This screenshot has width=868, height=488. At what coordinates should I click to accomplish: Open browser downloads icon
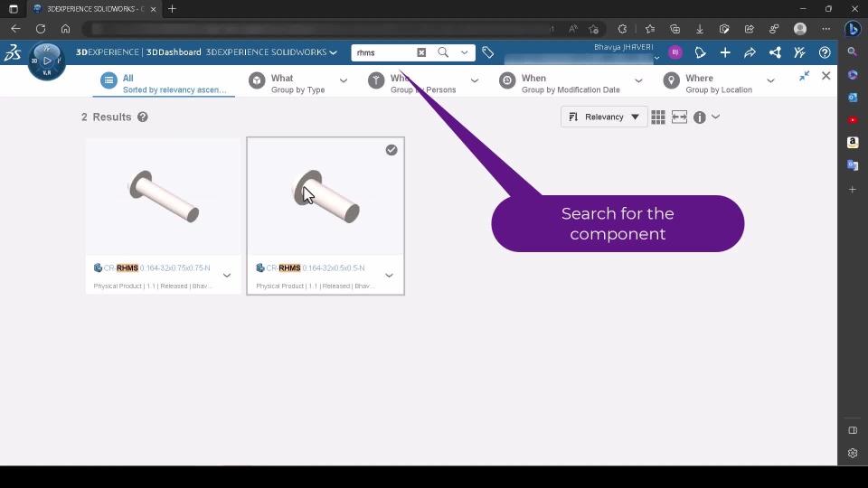(x=700, y=29)
